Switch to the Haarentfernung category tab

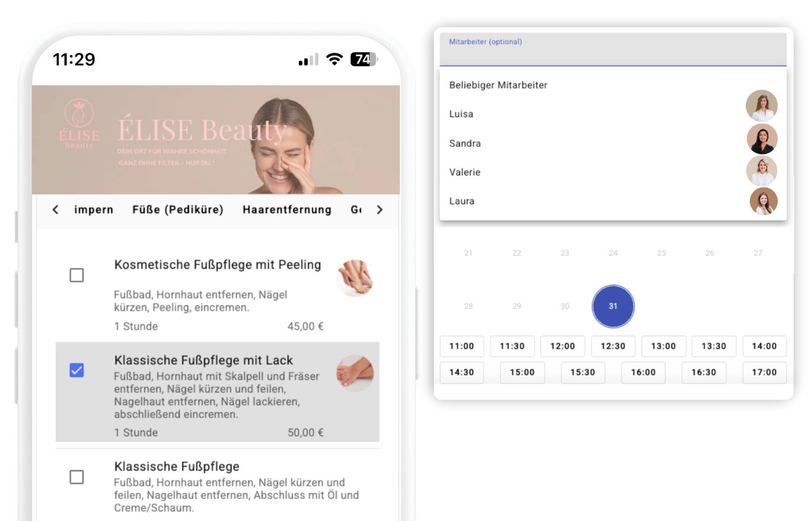click(x=287, y=210)
